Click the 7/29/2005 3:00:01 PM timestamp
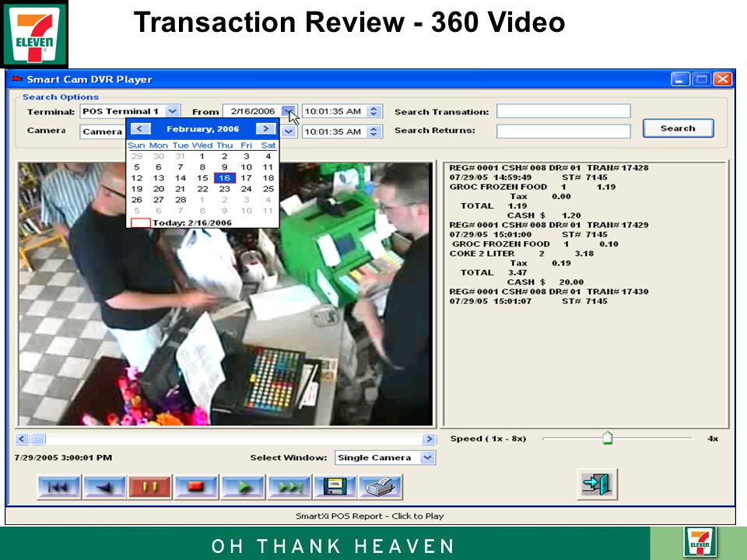This screenshot has height=560, width=747. pyautogui.click(x=63, y=457)
